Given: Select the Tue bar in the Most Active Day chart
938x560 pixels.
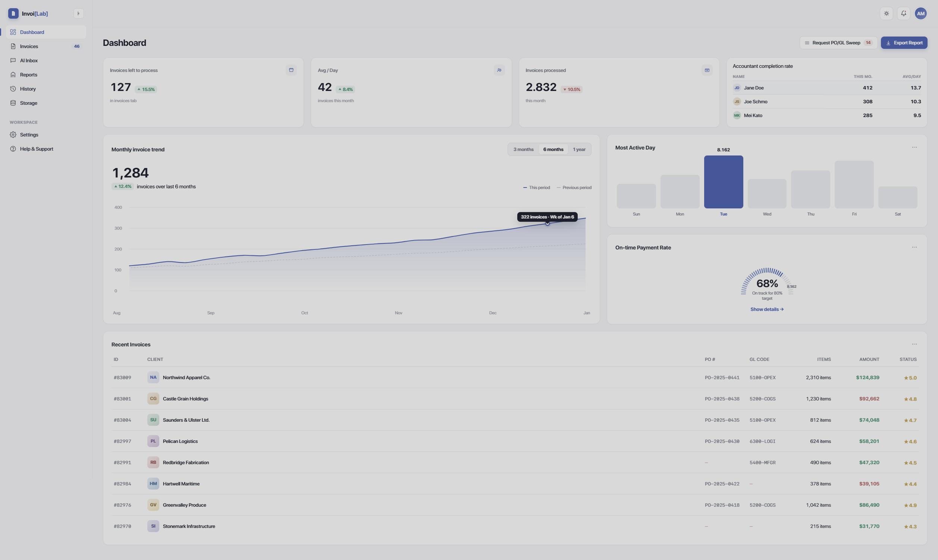Looking at the screenshot, I should click(x=723, y=182).
